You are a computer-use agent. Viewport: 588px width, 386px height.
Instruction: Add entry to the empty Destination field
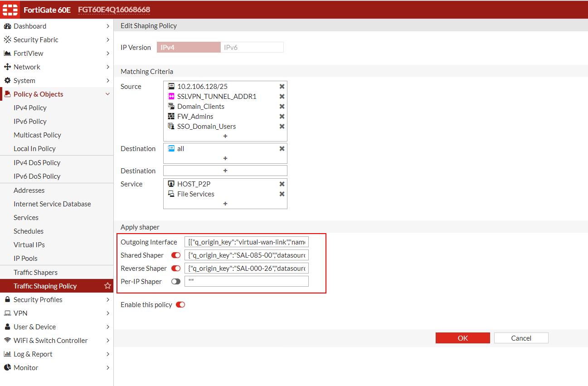coord(225,171)
